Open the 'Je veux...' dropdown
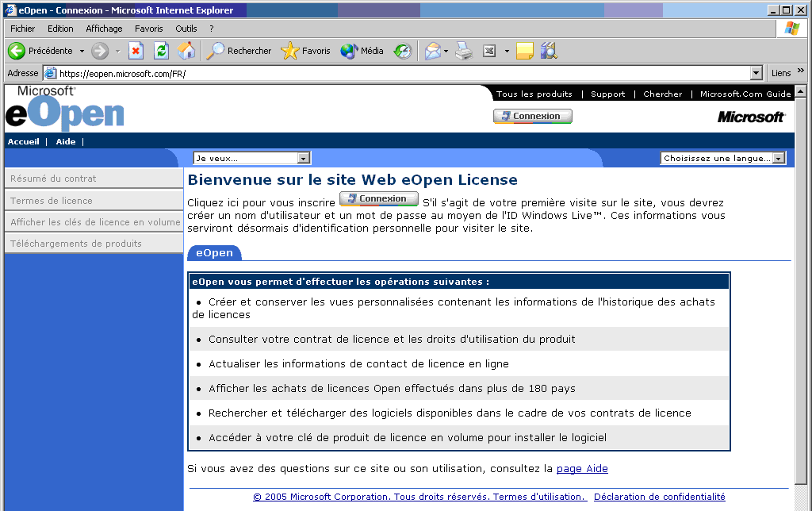 click(251, 158)
